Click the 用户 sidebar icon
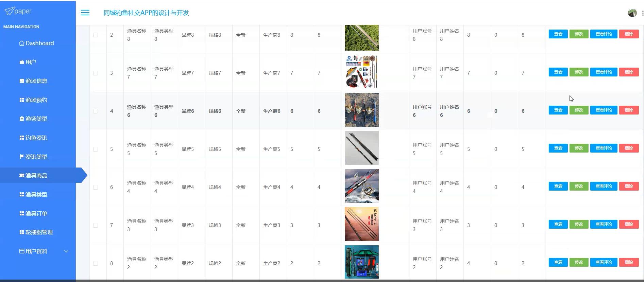The image size is (644, 282). coord(22,62)
